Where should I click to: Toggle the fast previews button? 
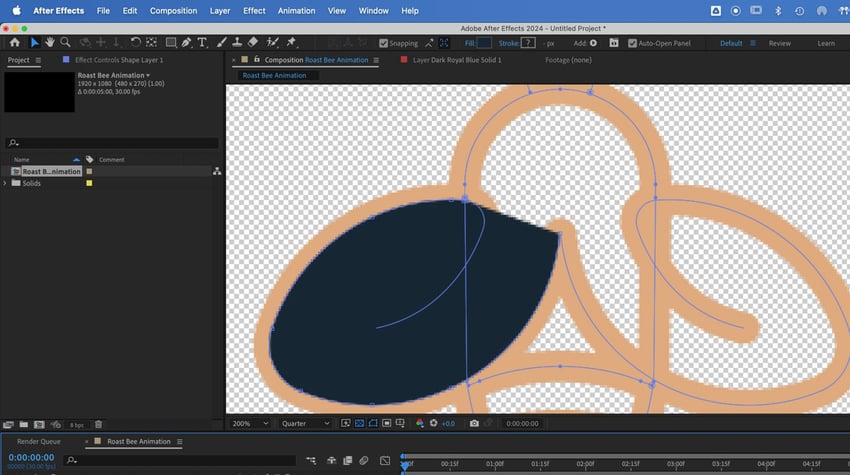346,423
